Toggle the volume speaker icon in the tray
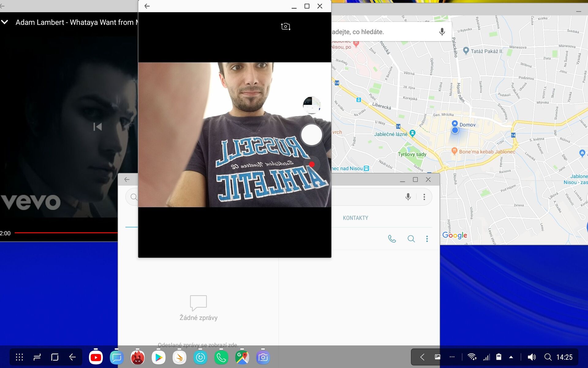This screenshot has width=588, height=368. click(532, 357)
